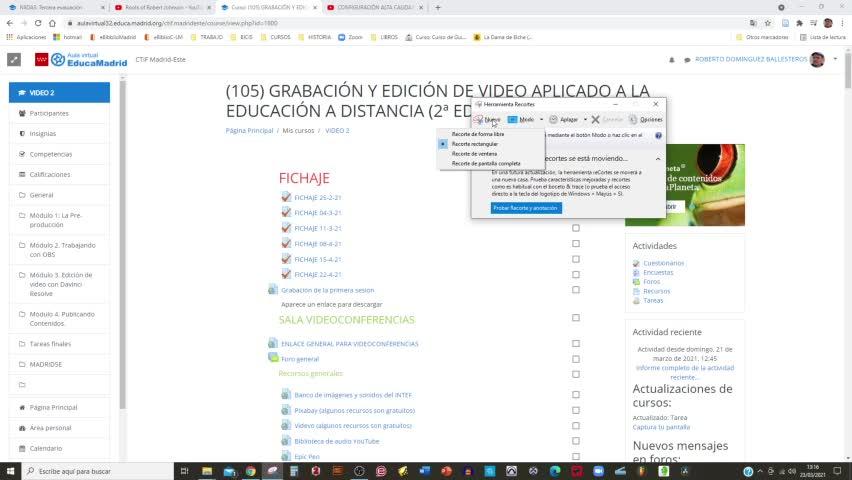Open 'Módulo 3. Edición de video con Davinci Resolve'
The image size is (852, 480).
click(x=59, y=284)
